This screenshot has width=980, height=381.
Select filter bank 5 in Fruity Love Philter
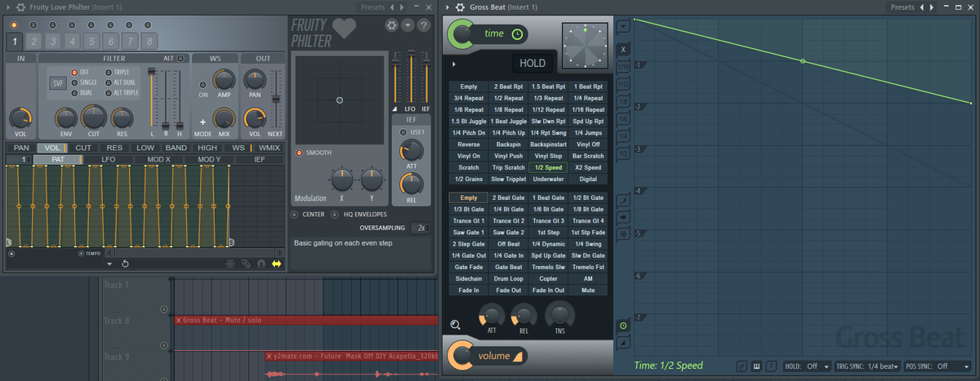click(91, 41)
